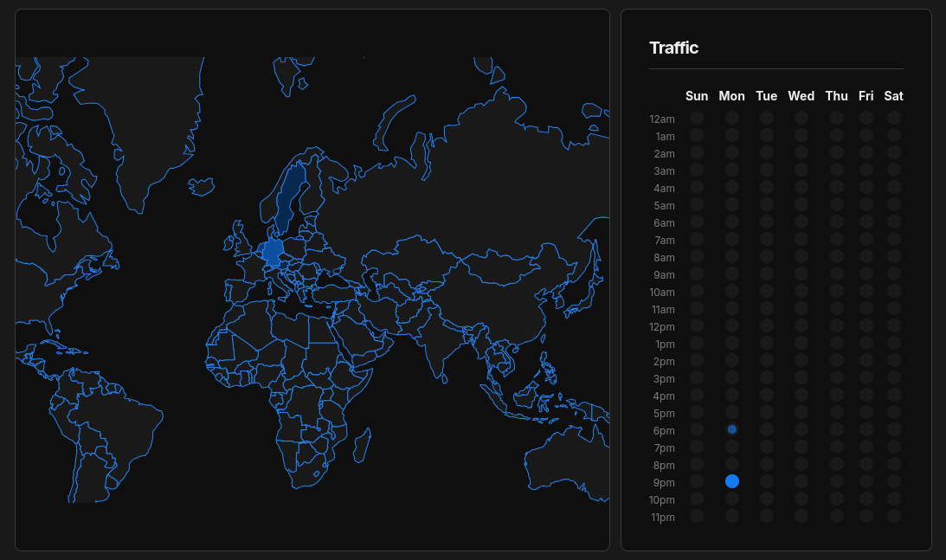Click Iceland on the world map

(202, 185)
